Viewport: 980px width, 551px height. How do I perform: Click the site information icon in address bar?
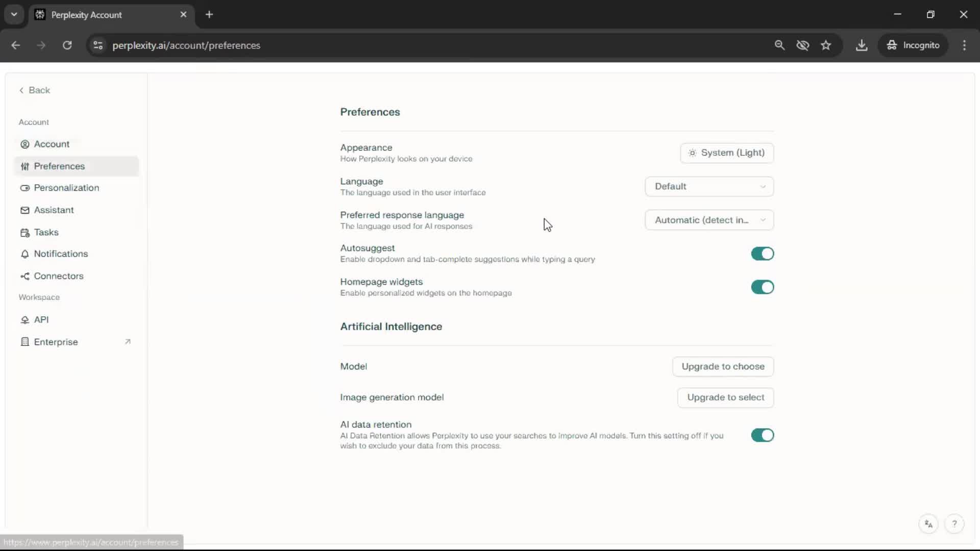tap(98, 45)
